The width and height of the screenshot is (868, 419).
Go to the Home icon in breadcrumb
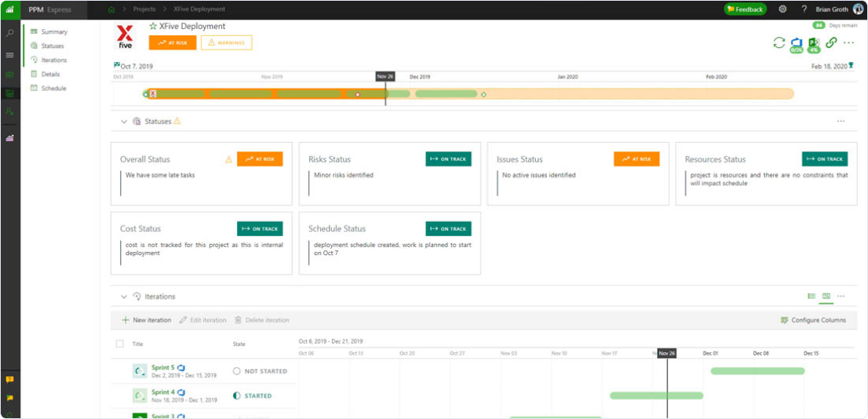tap(111, 9)
